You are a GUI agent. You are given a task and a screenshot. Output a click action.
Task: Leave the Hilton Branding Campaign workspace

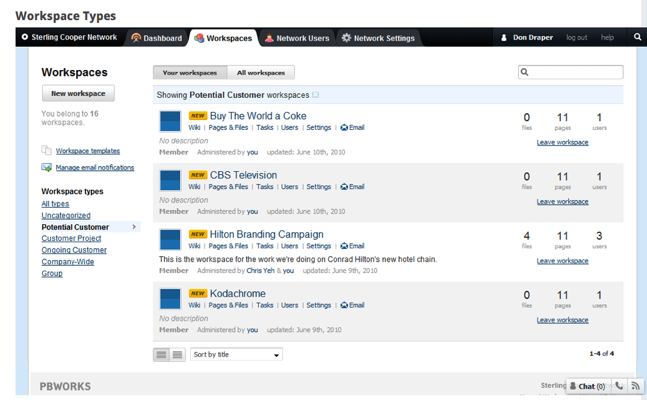(562, 261)
